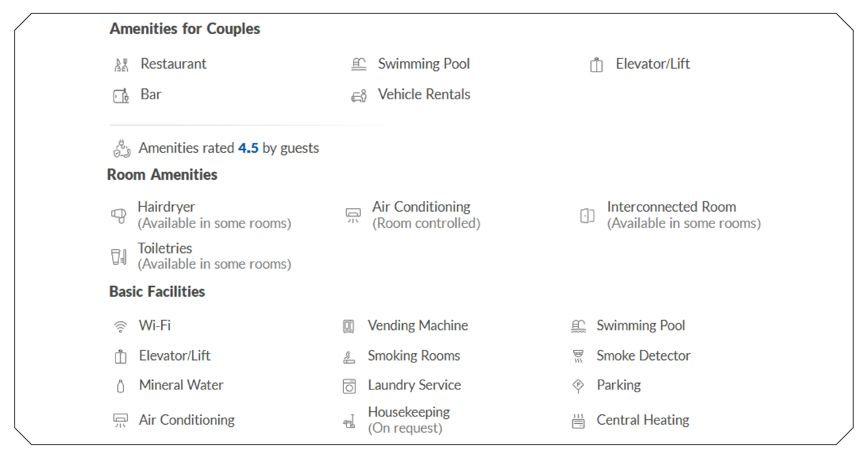The image size is (868, 458).
Task: Click the Elevator/Lift label in Basic Facilities
Action: pos(175,356)
